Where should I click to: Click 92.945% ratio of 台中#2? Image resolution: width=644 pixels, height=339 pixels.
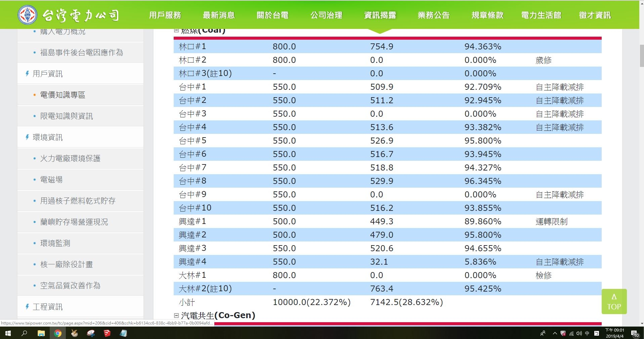(x=483, y=100)
